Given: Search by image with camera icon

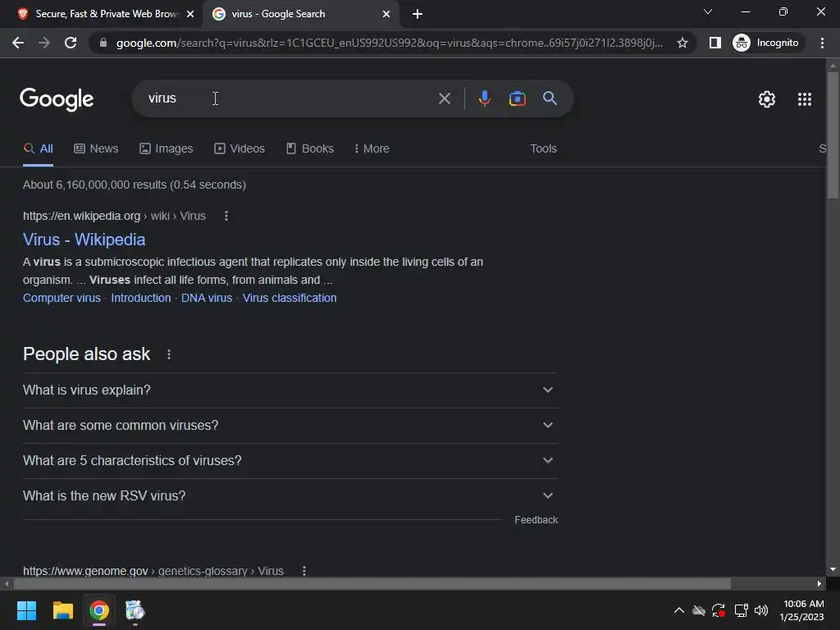Looking at the screenshot, I should [x=517, y=98].
